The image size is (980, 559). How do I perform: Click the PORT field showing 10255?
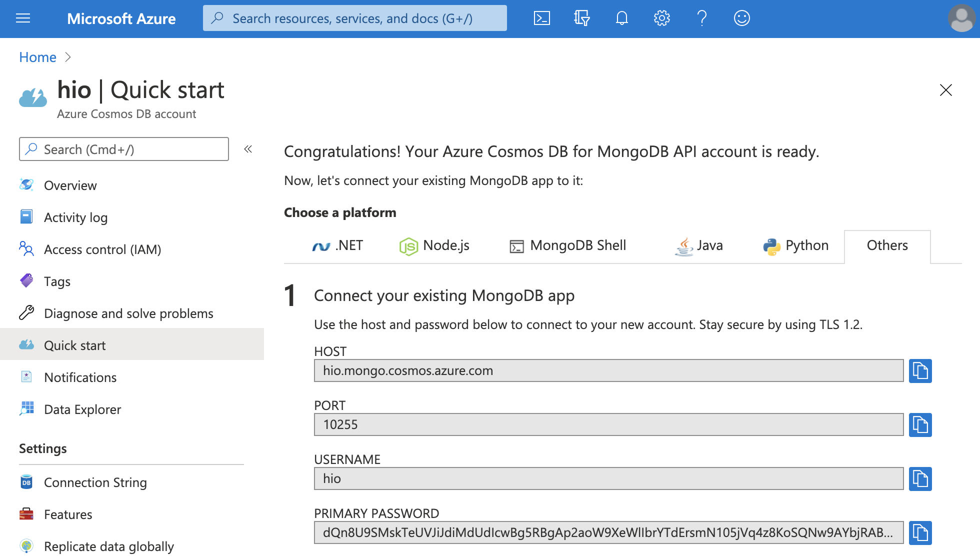click(x=608, y=424)
